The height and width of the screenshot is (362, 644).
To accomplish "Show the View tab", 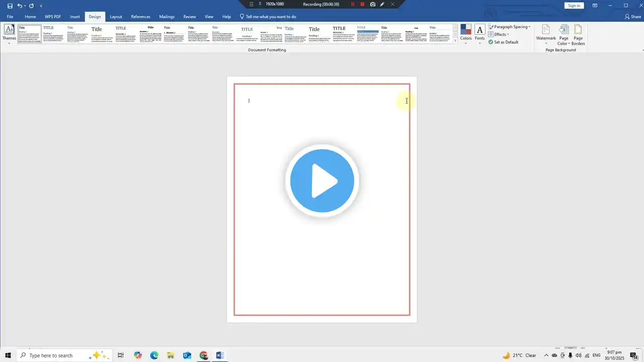I will tap(209, 17).
